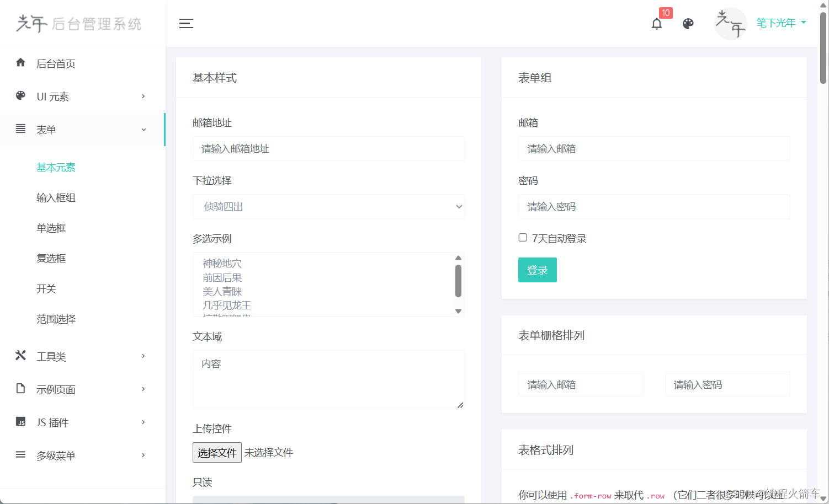Click the main page vertical scrollbar thumb
This screenshot has height=504, width=829.
823,48
